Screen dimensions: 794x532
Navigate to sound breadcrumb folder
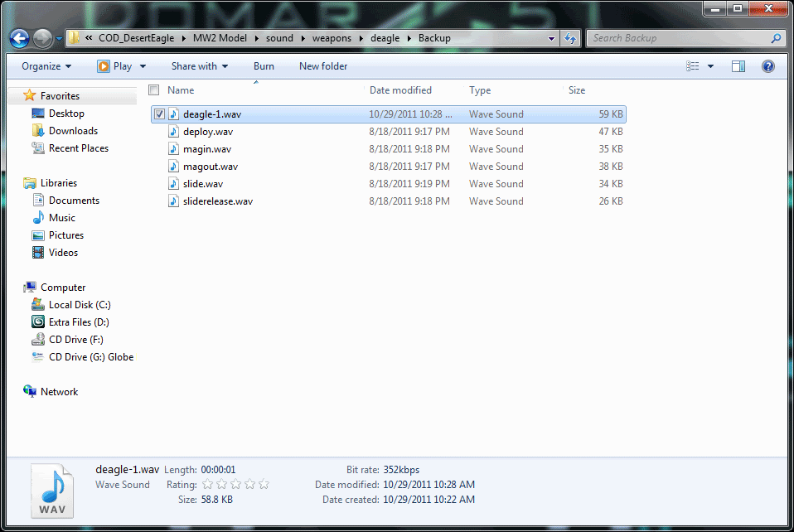coord(279,38)
